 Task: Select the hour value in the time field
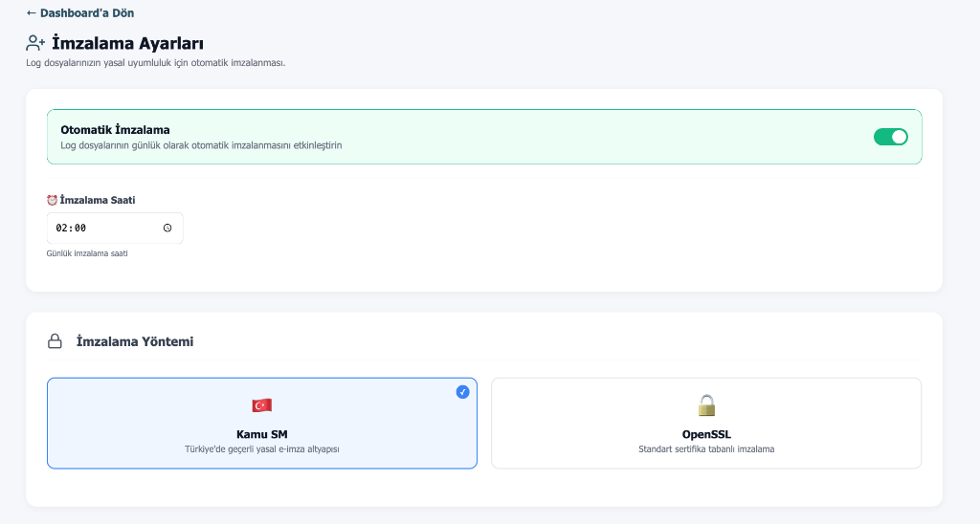pyautogui.click(x=62, y=229)
